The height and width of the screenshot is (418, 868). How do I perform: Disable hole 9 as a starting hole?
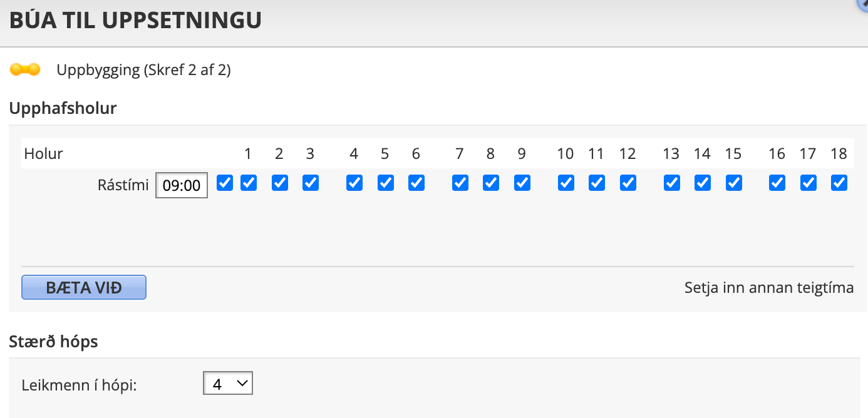click(522, 183)
